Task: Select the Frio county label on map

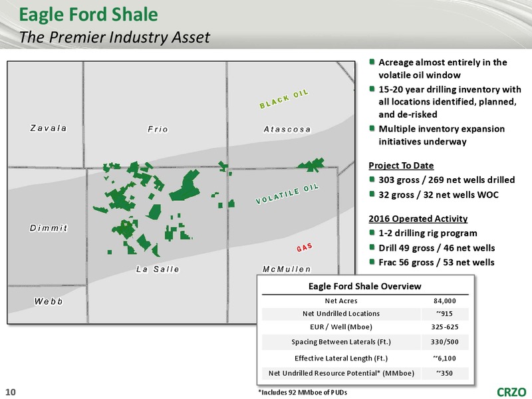Action: pyautogui.click(x=158, y=129)
